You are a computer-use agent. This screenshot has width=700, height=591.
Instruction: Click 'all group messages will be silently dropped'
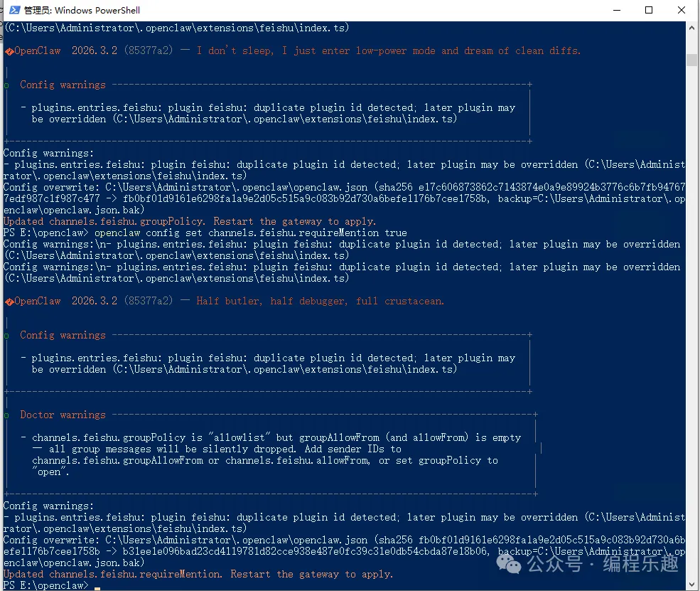[x=172, y=449]
